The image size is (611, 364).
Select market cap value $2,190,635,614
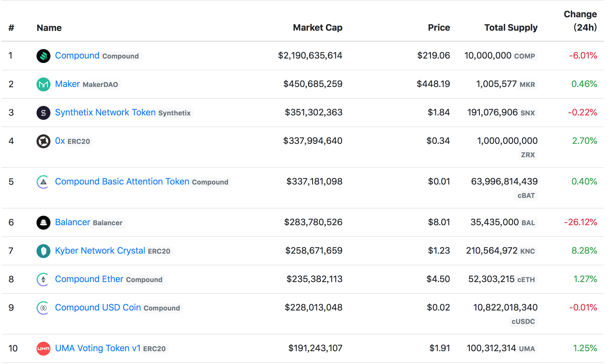[310, 55]
